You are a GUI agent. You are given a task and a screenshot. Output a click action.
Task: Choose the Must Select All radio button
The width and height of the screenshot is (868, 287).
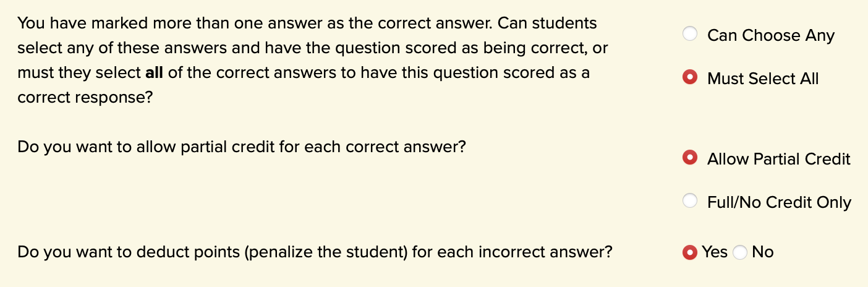690,79
